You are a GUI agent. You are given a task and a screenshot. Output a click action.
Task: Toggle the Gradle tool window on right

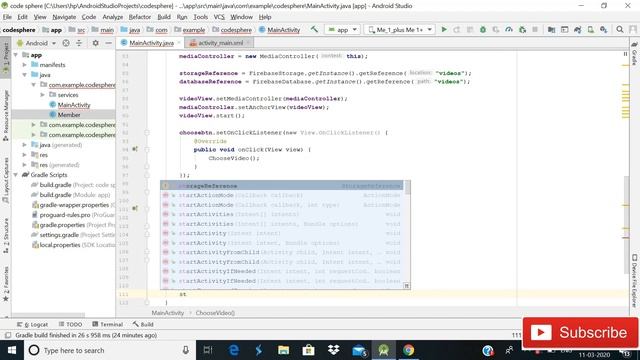point(634,54)
